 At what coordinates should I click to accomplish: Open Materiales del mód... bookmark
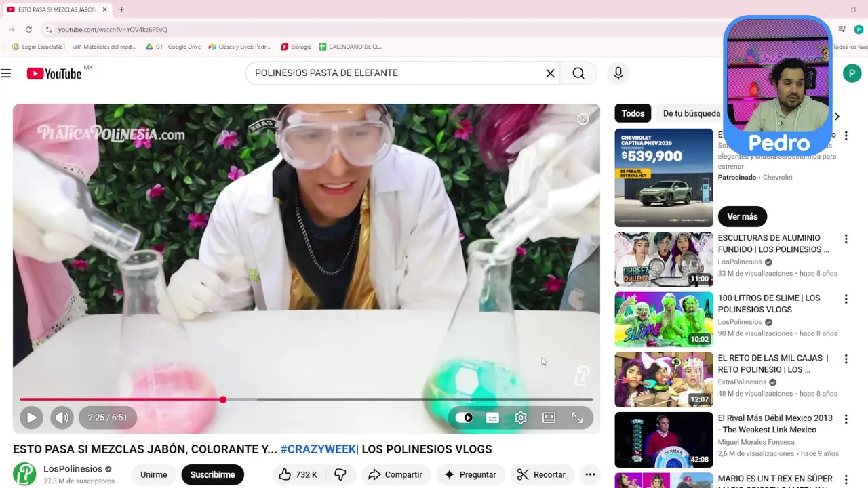pos(104,47)
